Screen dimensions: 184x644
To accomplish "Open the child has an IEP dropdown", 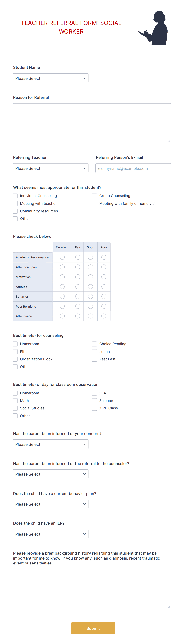I will point(50,534).
